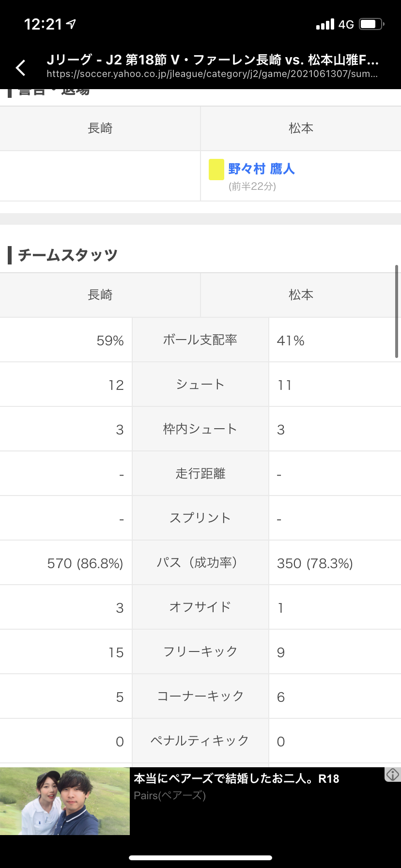This screenshot has height=868, width=401.
Task: Tap the yellow card icon beside 野々村 鷹人
Action: point(216,170)
